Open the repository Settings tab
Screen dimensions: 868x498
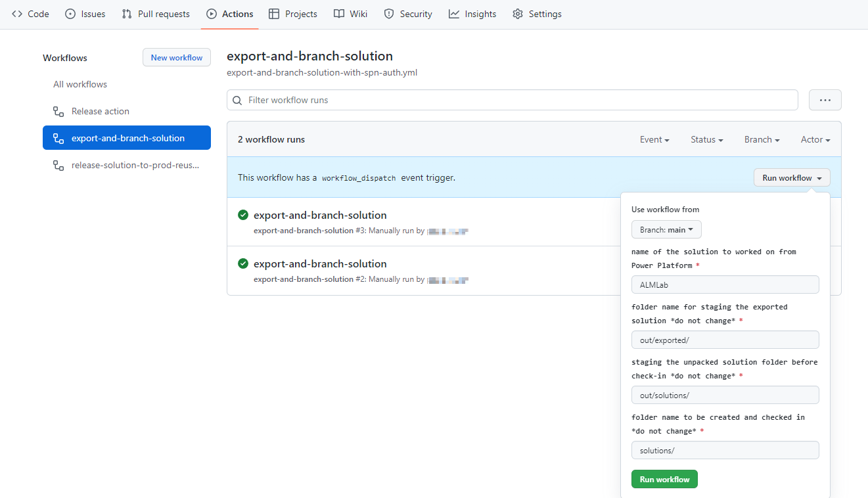(x=537, y=14)
